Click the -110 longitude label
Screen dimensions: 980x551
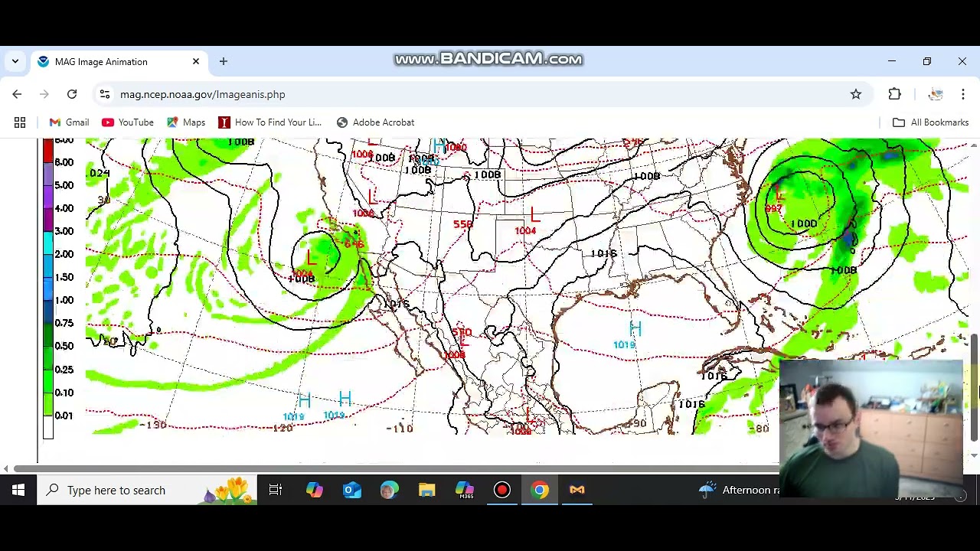pyautogui.click(x=400, y=429)
